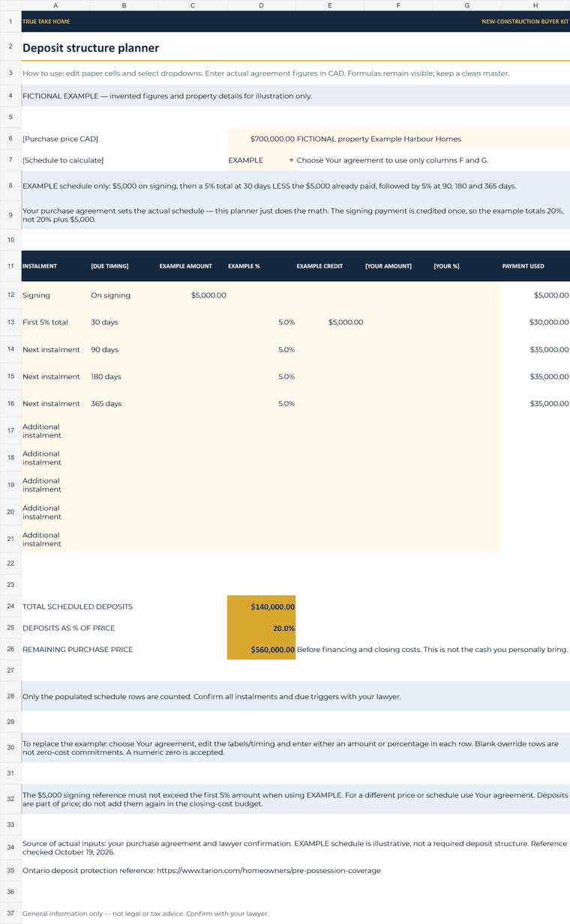570x924 pixels.
Task: Select the $5,000.00 example amount for Signing
Action: pyautogui.click(x=193, y=295)
